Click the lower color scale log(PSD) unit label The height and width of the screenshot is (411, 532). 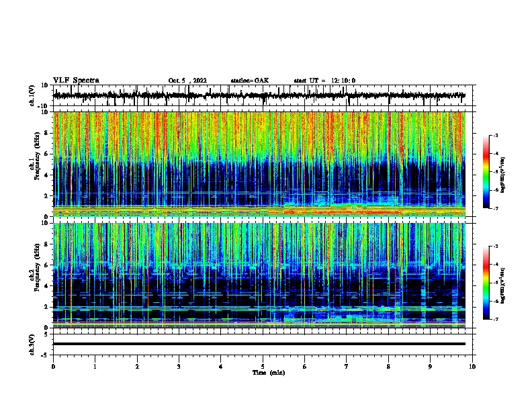coord(503,285)
